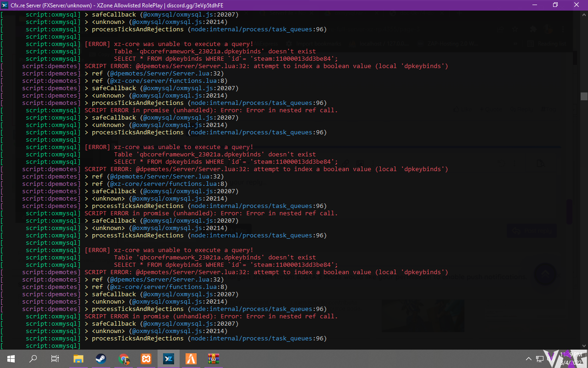Launch File Explorer from the taskbar
The height and width of the screenshot is (368, 588).
79,358
